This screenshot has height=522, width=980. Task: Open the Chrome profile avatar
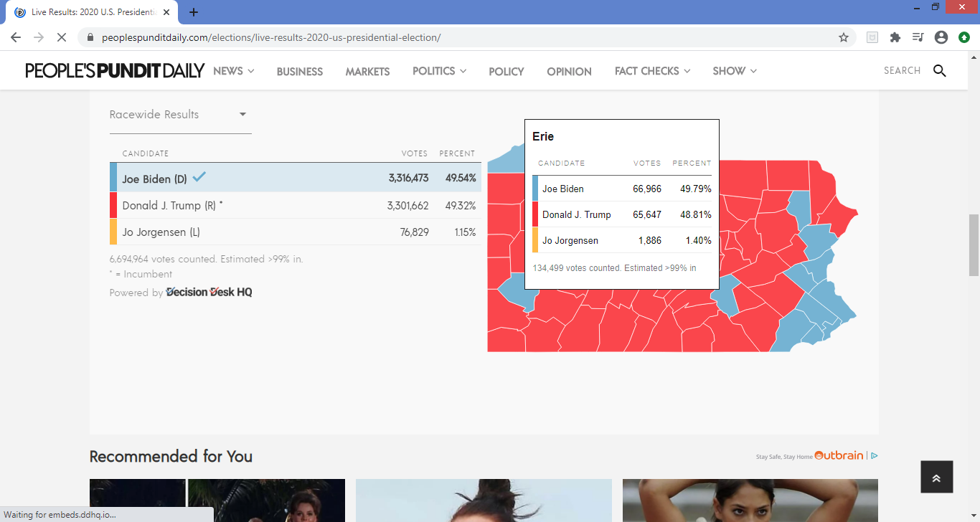tap(941, 37)
